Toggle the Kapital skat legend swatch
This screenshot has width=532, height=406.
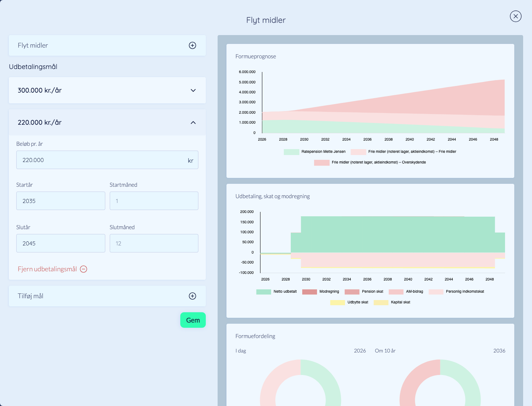coord(381,302)
